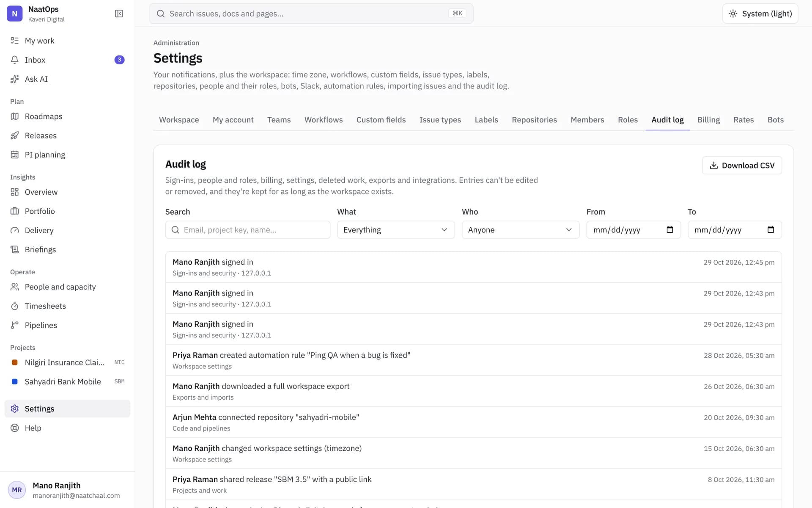Download the audit log CSV

(x=742, y=165)
